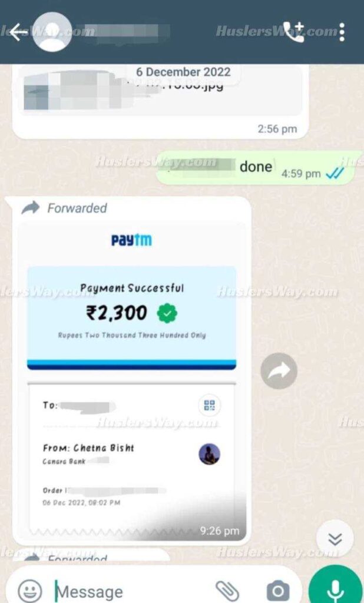This screenshot has height=603, width=364.
Task: Open the camera from message bar
Action: coord(278,591)
